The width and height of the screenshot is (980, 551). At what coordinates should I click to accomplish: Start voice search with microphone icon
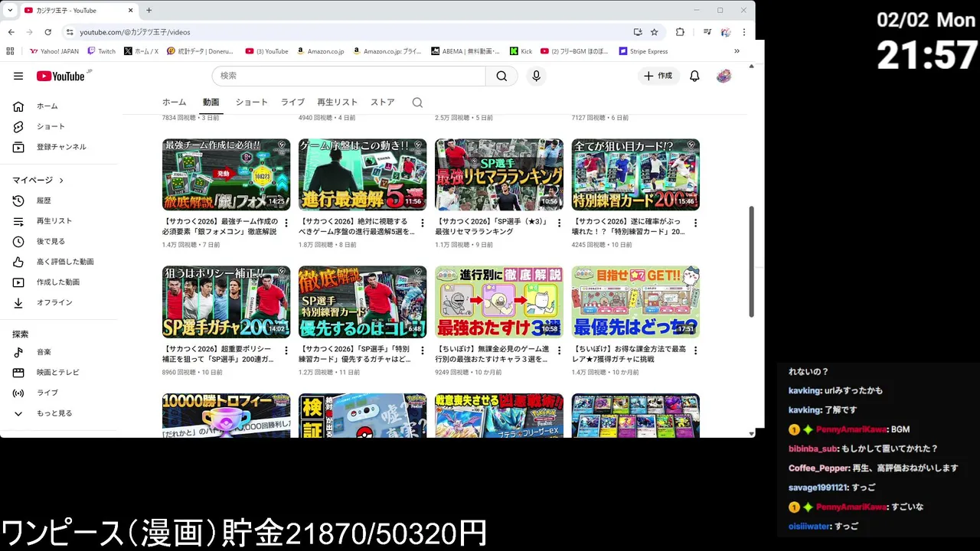(536, 76)
